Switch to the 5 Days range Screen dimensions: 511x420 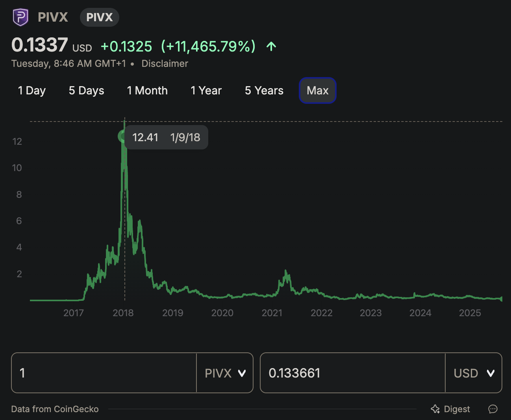[x=87, y=90]
